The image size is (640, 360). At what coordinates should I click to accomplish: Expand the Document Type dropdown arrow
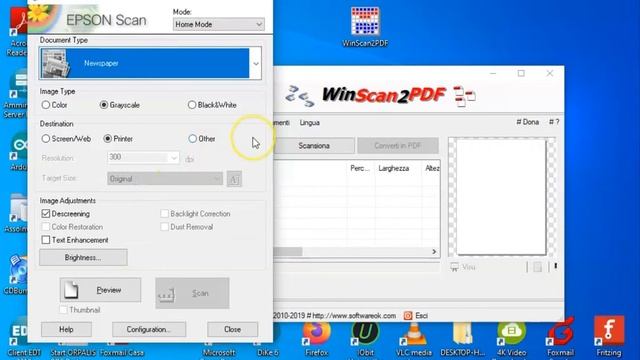point(256,64)
